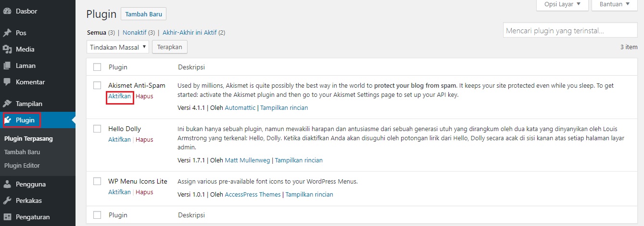Activate WP Menu Icons Lite via Aktifkan

120,192
